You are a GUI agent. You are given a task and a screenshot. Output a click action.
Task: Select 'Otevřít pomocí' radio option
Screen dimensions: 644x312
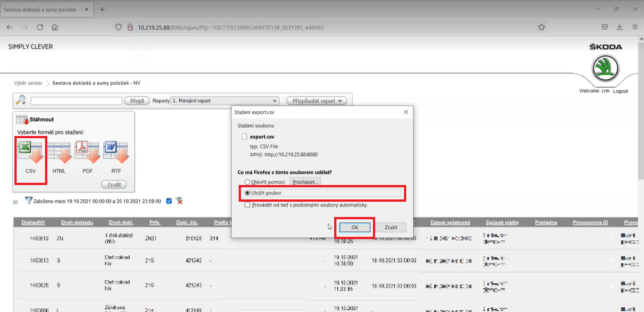247,182
